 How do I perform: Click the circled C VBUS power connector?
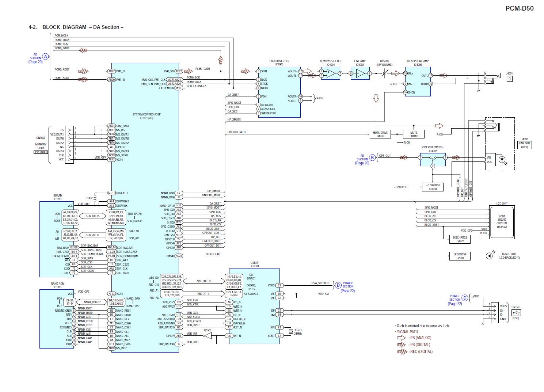[x=465, y=298]
